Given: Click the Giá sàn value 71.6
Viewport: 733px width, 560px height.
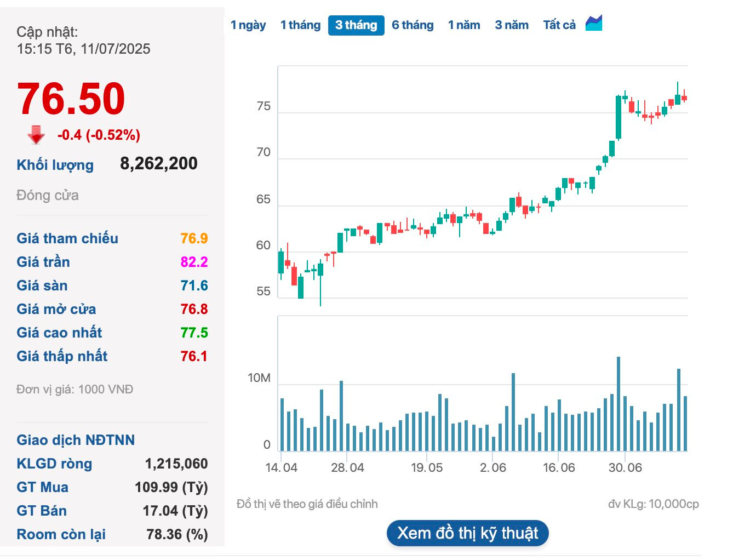Looking at the screenshot, I should [x=194, y=285].
